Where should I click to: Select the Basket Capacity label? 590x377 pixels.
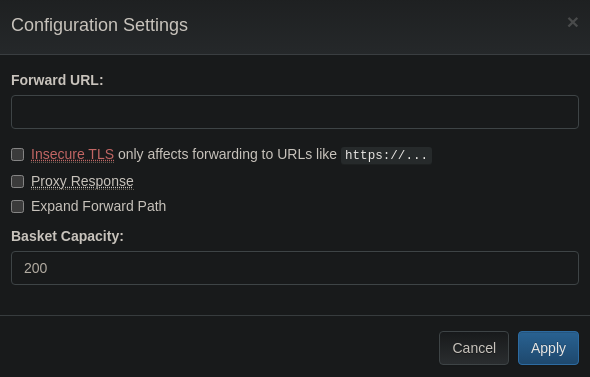(67, 236)
